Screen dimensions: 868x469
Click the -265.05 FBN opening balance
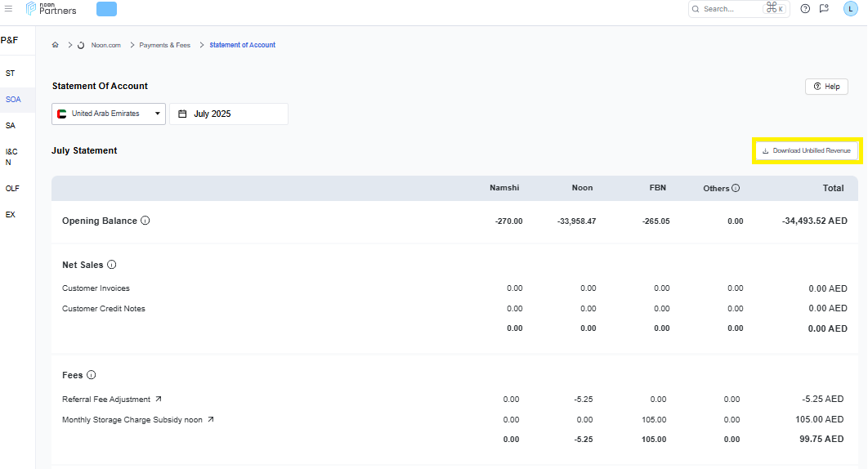[656, 221]
